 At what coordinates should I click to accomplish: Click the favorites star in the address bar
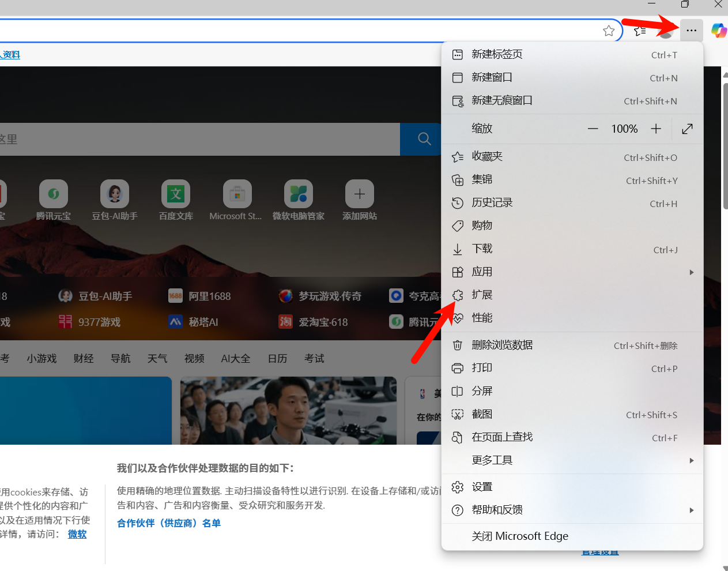tap(609, 31)
